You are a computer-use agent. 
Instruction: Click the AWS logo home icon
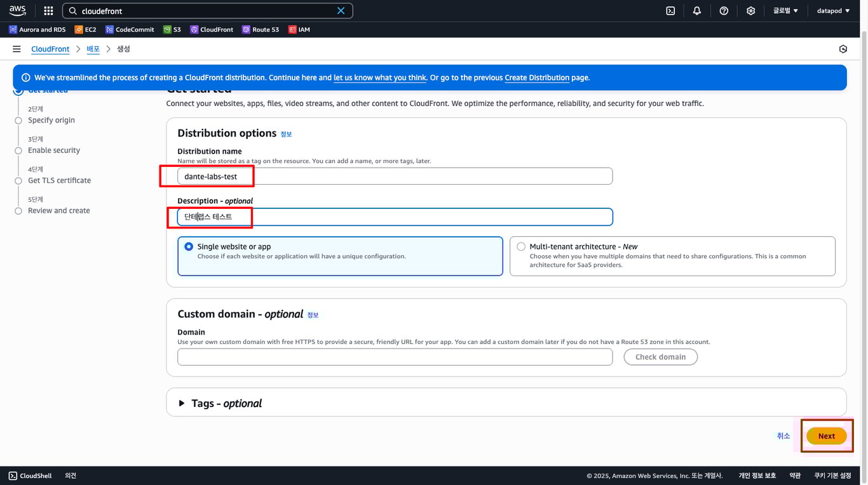click(17, 11)
